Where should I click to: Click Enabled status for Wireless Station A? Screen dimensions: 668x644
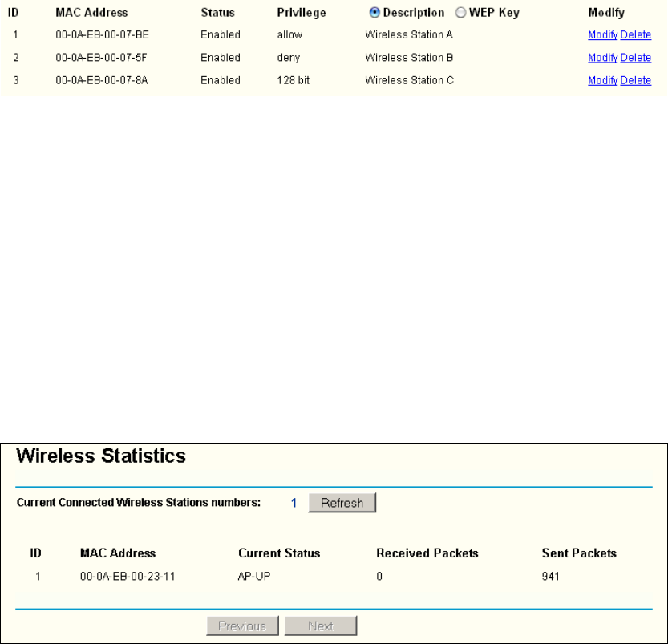221,35
